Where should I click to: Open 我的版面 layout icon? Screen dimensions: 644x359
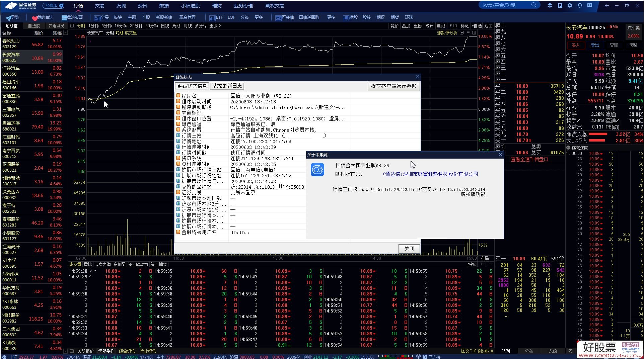pyautogui.click(x=72, y=17)
